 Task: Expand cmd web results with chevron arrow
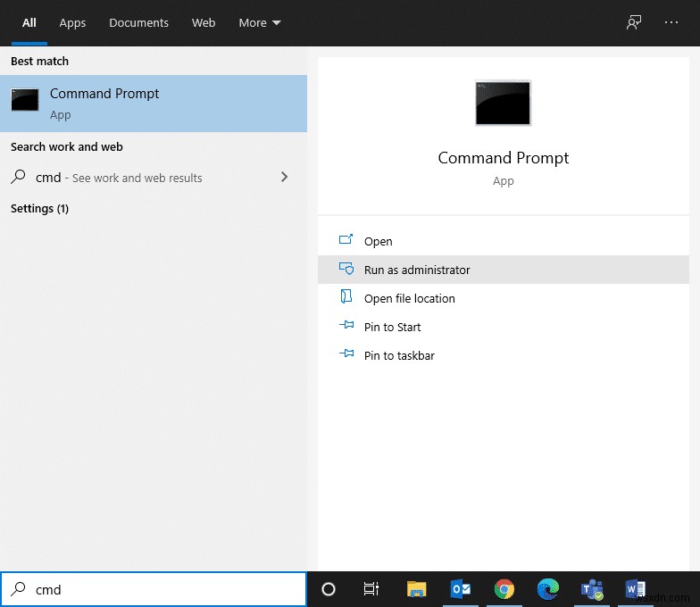pyautogui.click(x=285, y=178)
